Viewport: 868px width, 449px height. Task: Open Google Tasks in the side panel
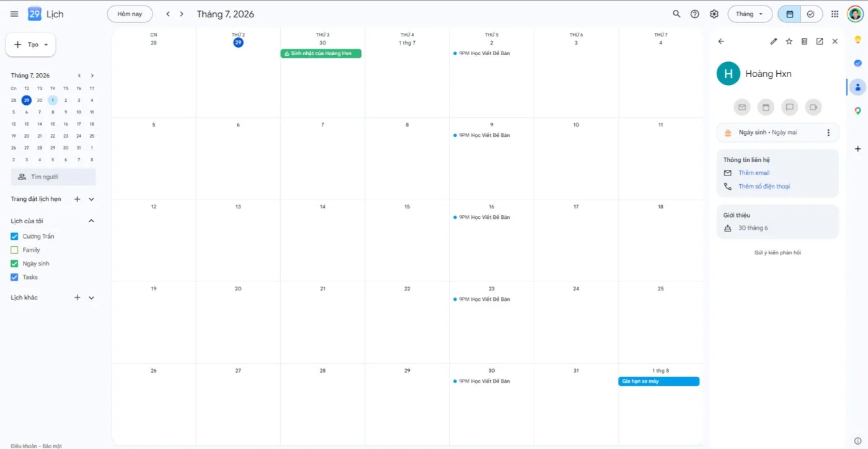tap(858, 63)
